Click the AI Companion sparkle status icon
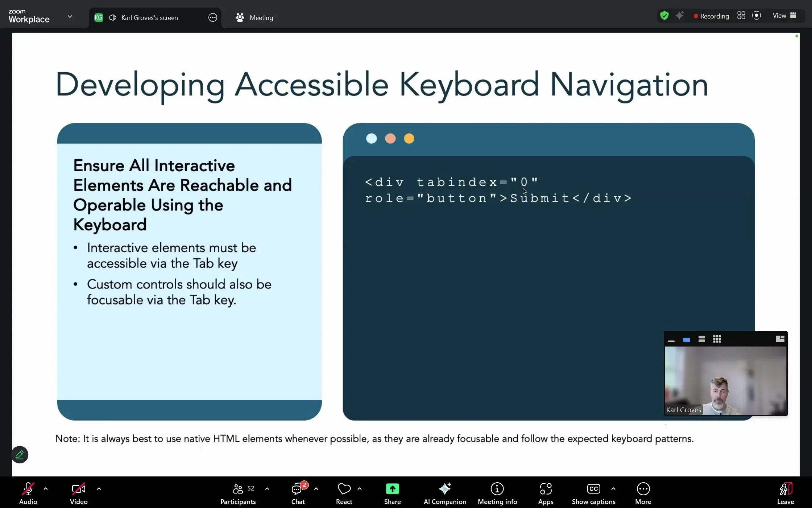The image size is (812, 508). (680, 16)
